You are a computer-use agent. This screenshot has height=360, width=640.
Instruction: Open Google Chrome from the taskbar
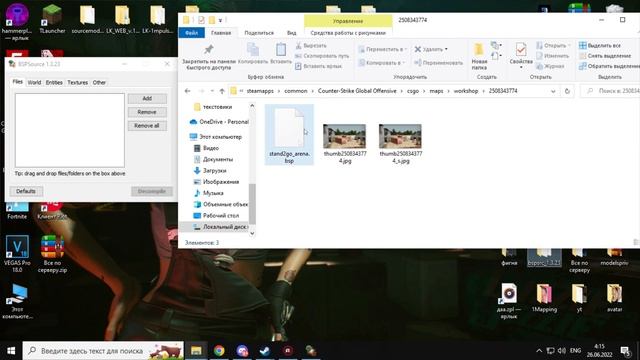click(219, 351)
